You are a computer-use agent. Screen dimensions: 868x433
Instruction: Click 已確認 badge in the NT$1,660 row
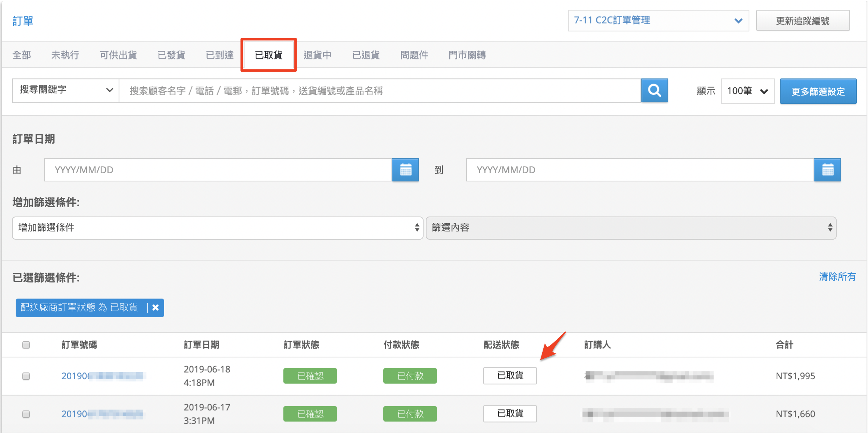click(310, 414)
